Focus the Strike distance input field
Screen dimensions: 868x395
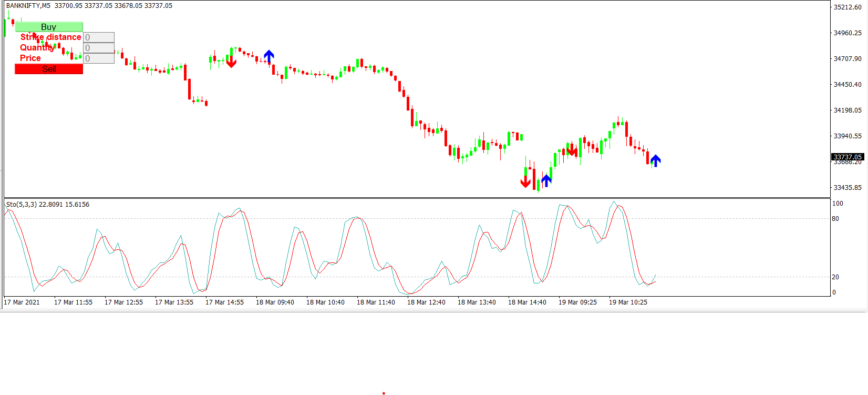pos(99,37)
